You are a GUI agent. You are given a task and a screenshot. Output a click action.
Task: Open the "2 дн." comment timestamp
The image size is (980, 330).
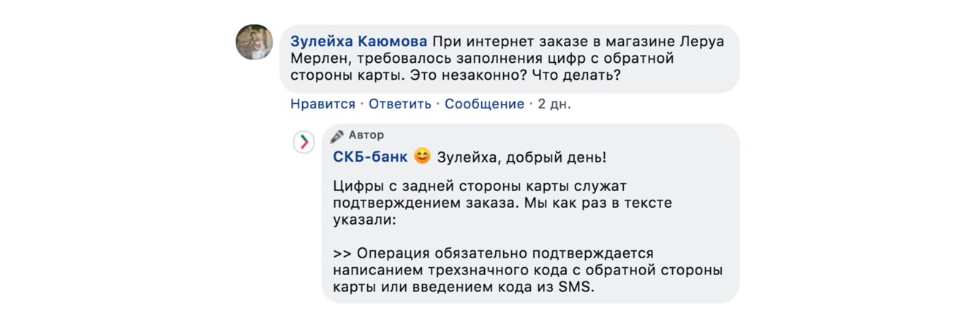pyautogui.click(x=554, y=104)
